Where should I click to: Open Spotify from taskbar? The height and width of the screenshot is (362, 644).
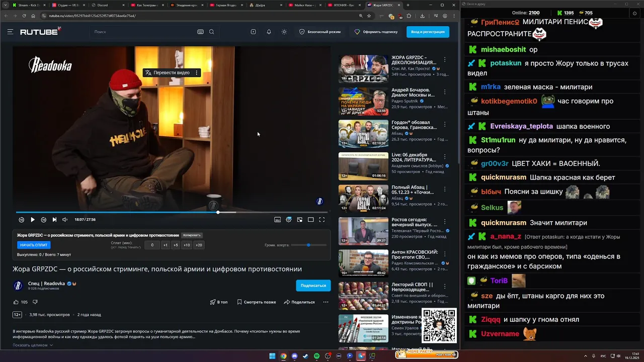(x=316, y=356)
